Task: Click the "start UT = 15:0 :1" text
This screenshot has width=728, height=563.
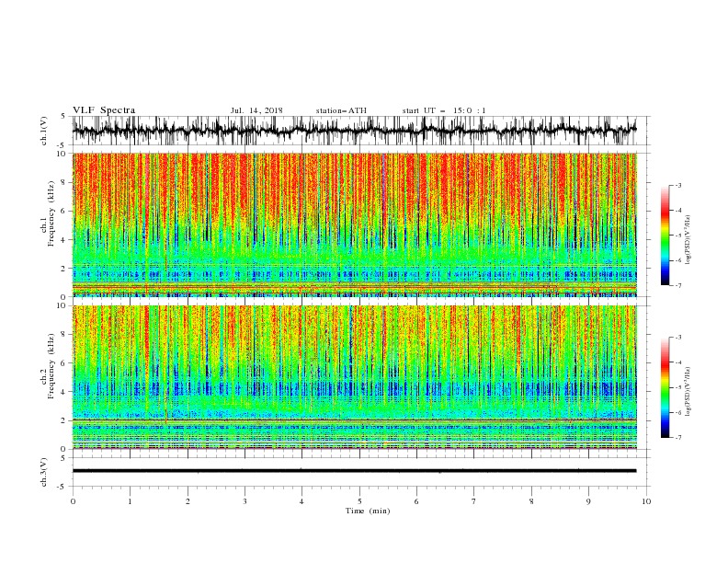Action: tap(444, 110)
